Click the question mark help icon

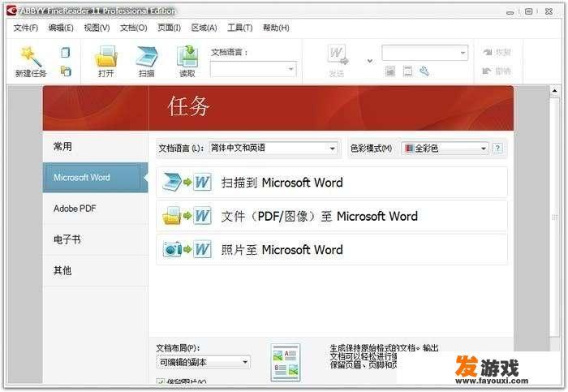[x=498, y=149]
